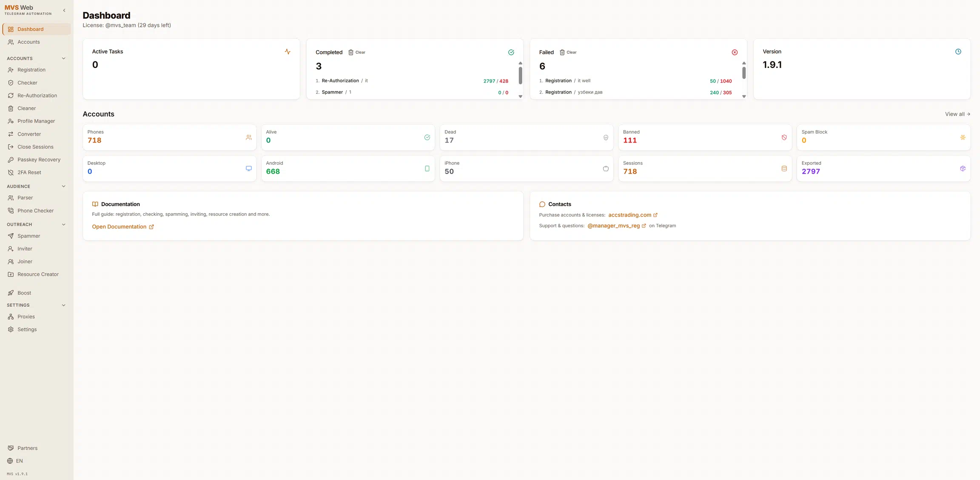The height and width of the screenshot is (480, 980).
Task: Open Re-Authorization in sidebar
Action: [x=37, y=95]
